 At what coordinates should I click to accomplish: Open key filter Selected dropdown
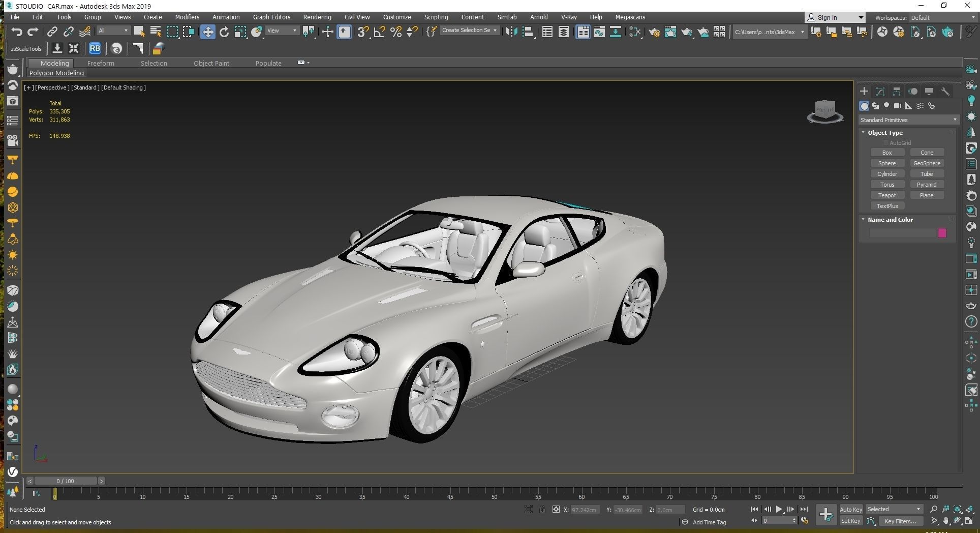click(x=894, y=509)
